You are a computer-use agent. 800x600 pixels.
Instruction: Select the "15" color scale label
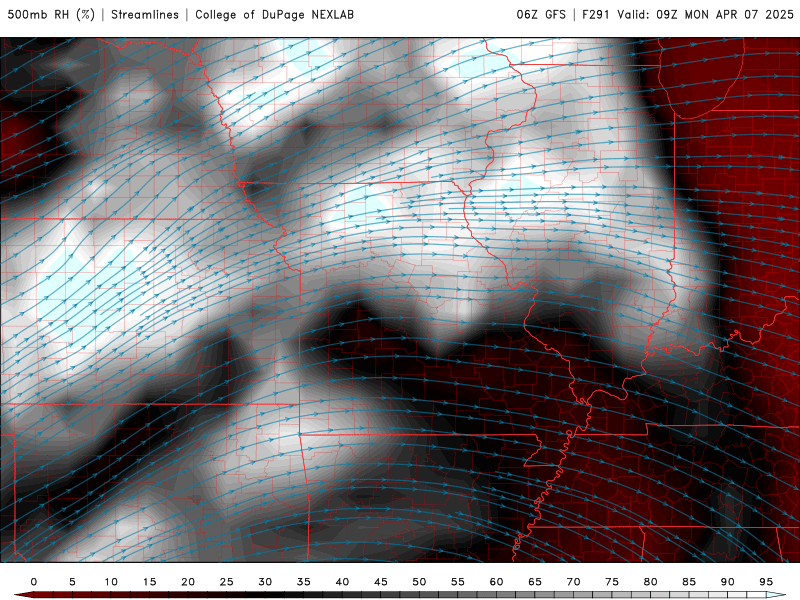[x=149, y=582]
